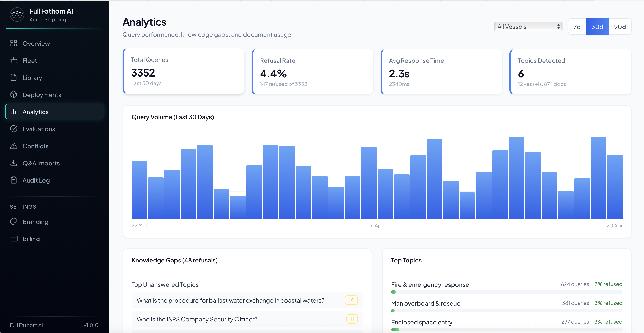Open Branding settings
Viewport: 644px width, 333px height.
pos(54,222)
